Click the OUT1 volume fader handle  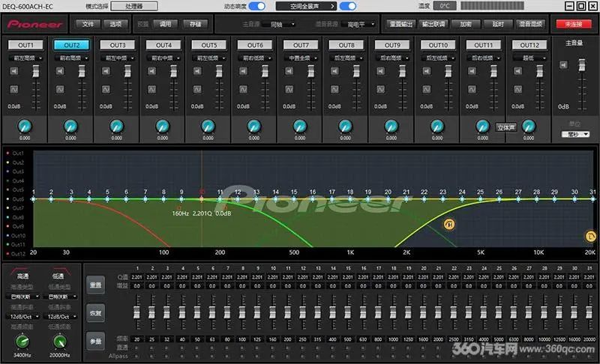[x=35, y=70]
